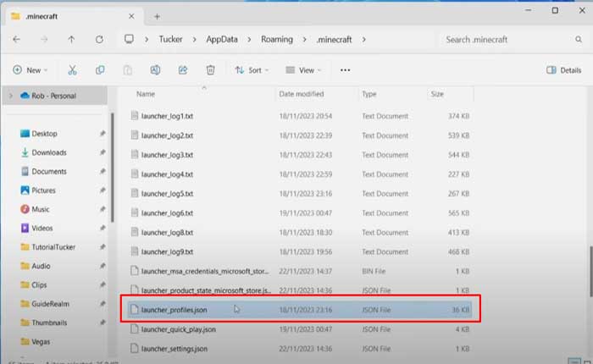Click the Refresh button in navigation bar
This screenshot has height=364, width=593.
click(99, 39)
